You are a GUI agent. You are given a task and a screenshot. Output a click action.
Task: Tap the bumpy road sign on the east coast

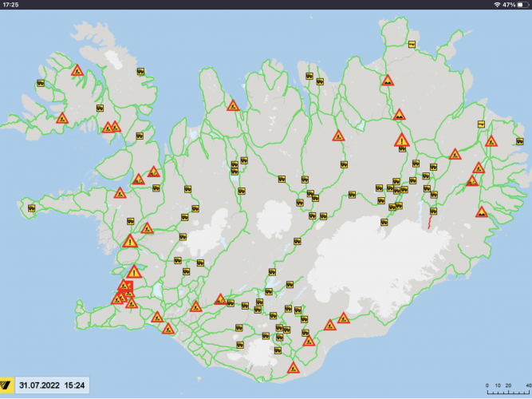point(482,212)
